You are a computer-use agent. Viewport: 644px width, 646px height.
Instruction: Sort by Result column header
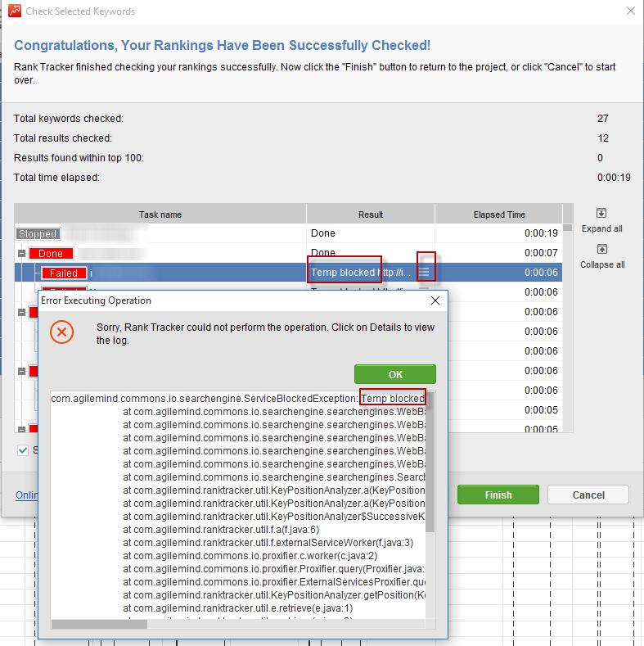[x=371, y=215]
